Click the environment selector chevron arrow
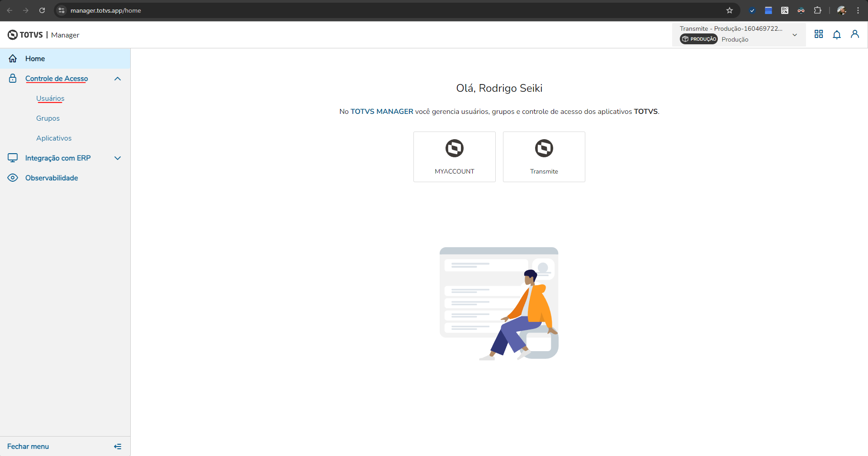868x456 pixels. [x=795, y=35]
